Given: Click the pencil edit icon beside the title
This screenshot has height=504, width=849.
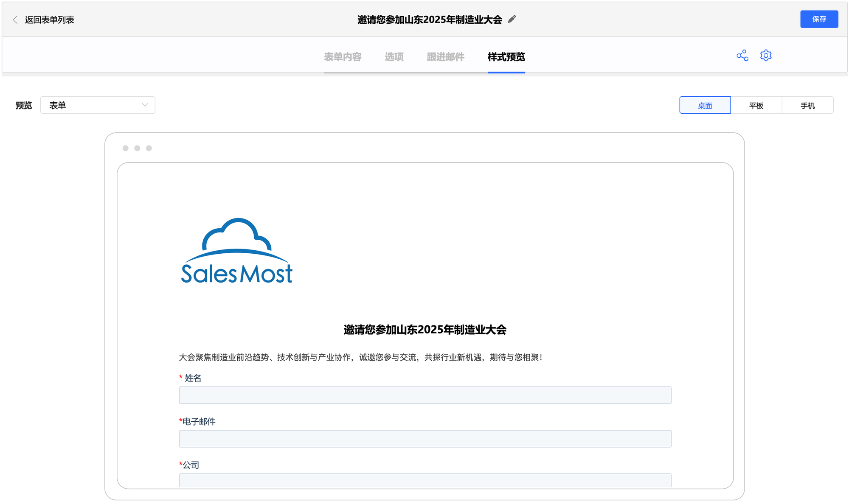Looking at the screenshot, I should 512,19.
